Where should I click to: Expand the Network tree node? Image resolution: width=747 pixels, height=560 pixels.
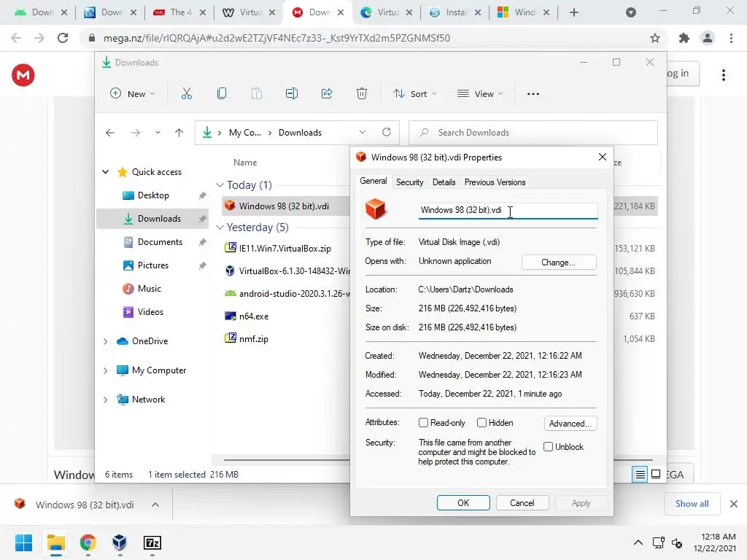(x=106, y=400)
